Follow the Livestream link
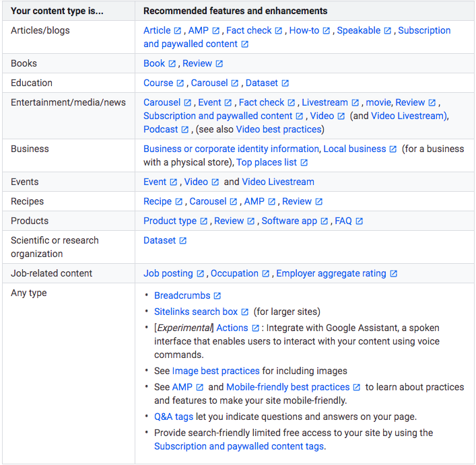This screenshot has width=476, height=465. [325, 102]
